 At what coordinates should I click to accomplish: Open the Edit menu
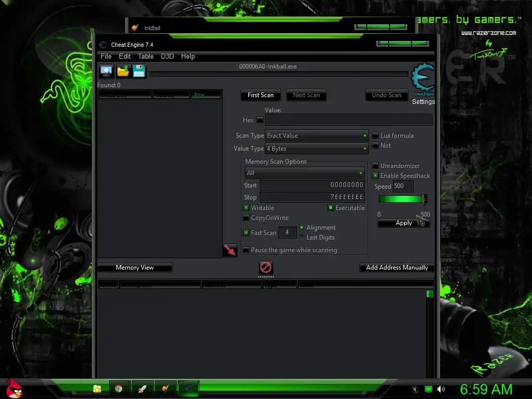click(x=125, y=56)
